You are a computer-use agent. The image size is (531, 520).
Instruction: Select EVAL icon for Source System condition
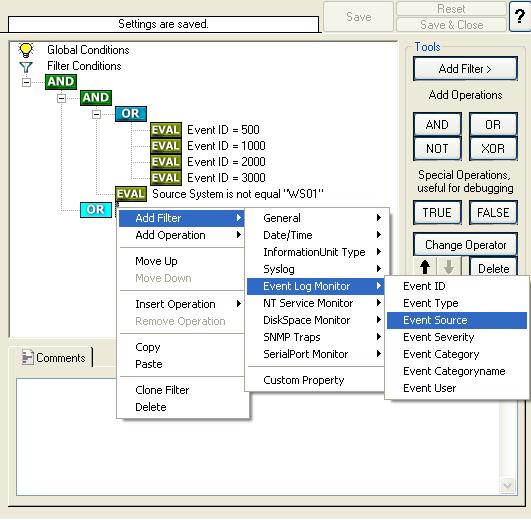click(131, 194)
